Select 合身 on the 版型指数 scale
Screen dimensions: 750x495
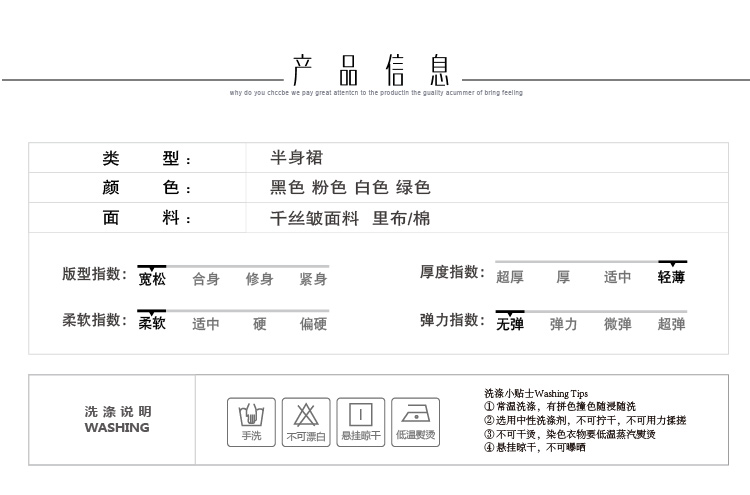[x=206, y=279]
